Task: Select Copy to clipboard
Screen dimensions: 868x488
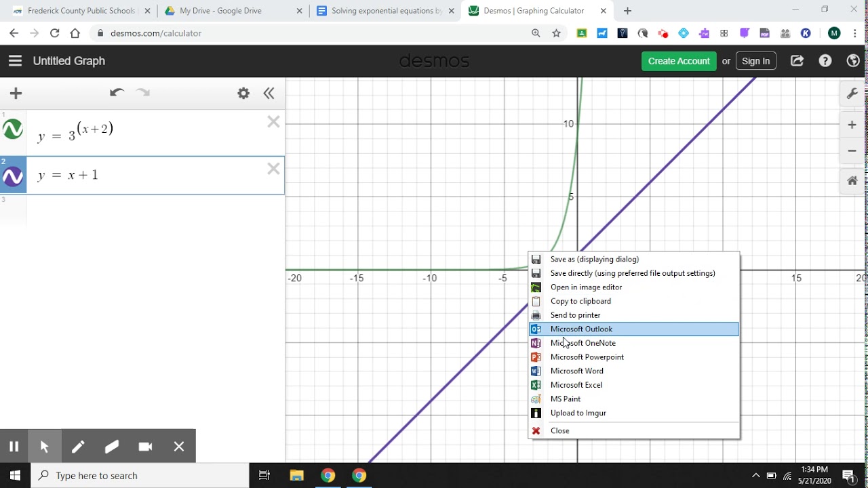Action: pyautogui.click(x=634, y=301)
